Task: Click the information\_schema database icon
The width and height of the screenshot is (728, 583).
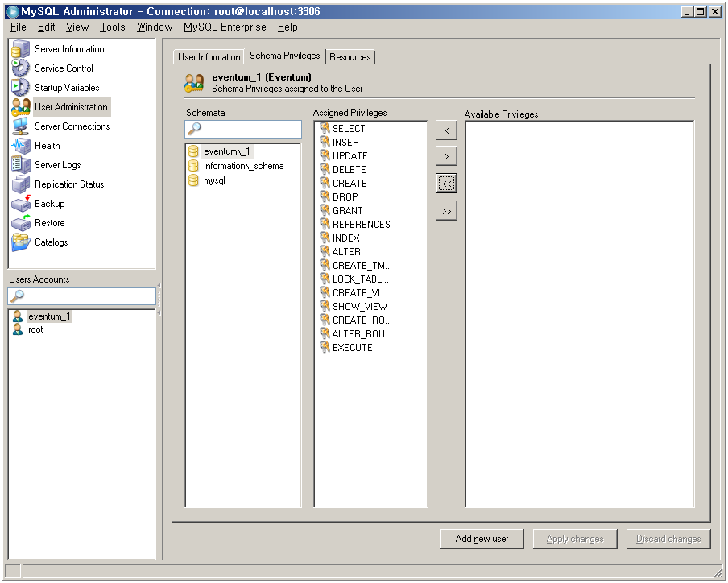Action: [x=193, y=166]
